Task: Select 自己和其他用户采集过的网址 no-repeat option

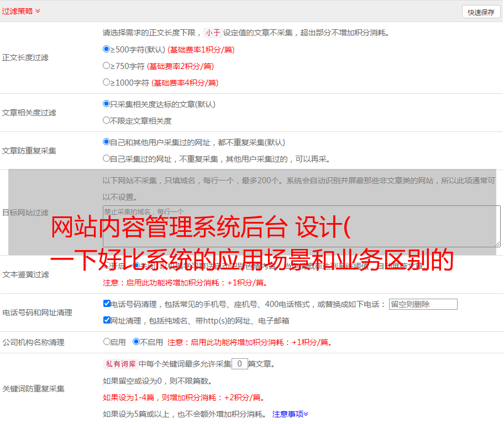Action: pos(107,142)
